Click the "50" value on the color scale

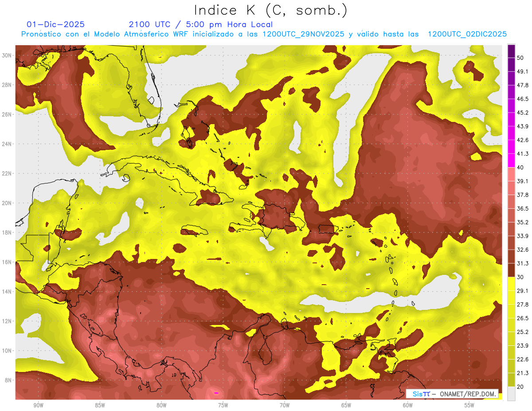tap(520, 58)
